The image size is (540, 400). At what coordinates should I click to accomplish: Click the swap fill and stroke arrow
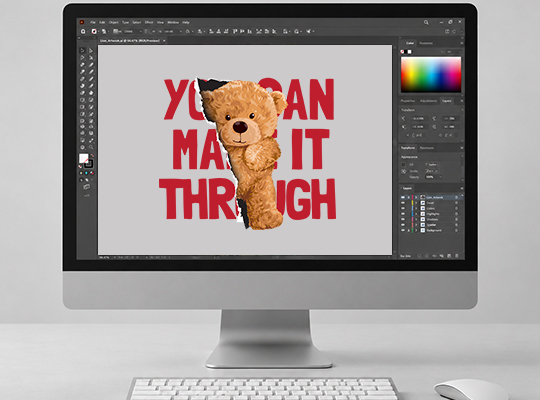(92, 156)
